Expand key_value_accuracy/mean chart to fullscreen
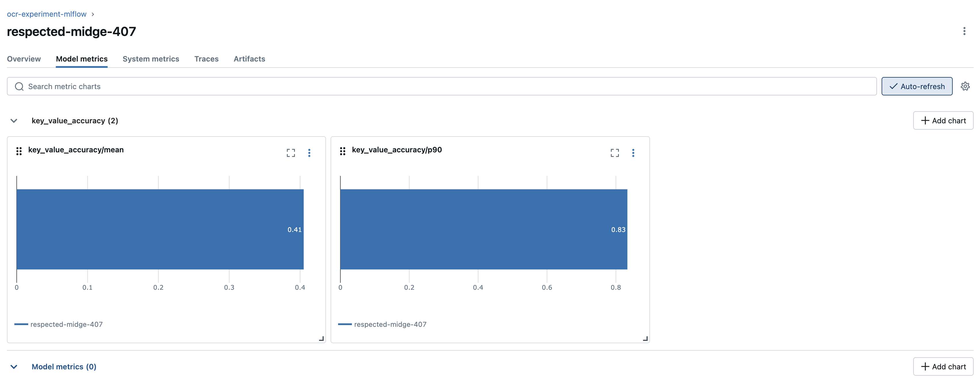Image resolution: width=980 pixels, height=384 pixels. 291,152
